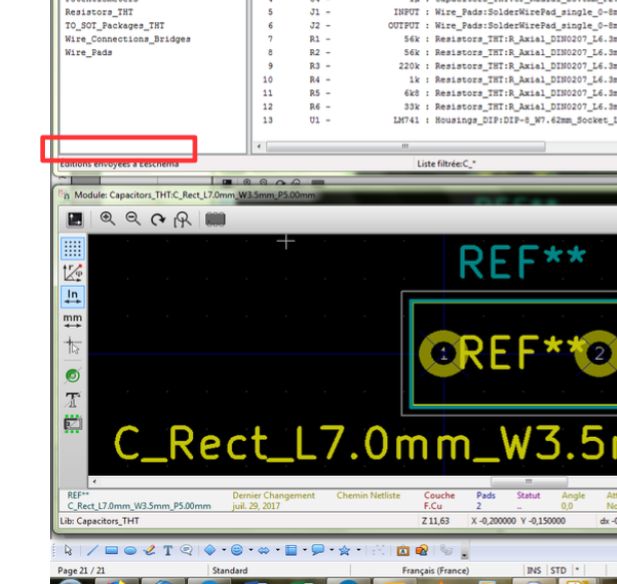Click the INS insert mode indicator
This screenshot has width=617, height=584.
click(x=534, y=570)
